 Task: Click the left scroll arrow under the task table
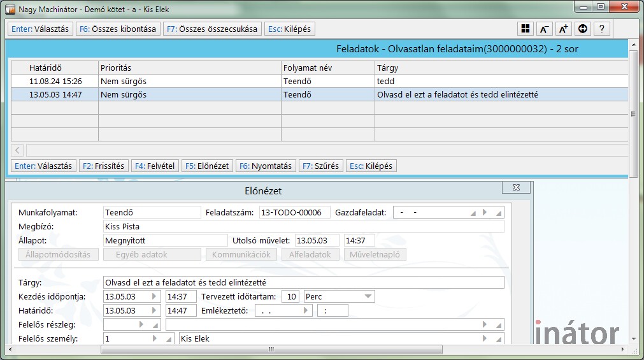17,150
